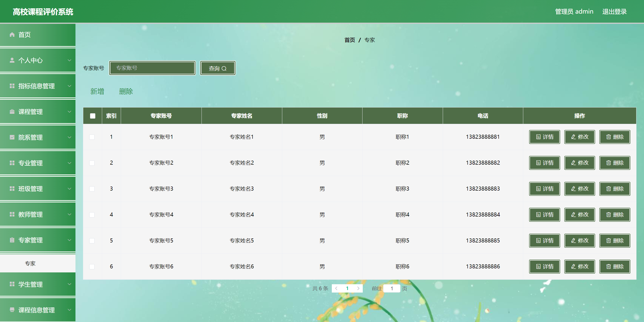Open the 专家 submenu item
Viewport: 644px width, 322px height.
[30, 263]
